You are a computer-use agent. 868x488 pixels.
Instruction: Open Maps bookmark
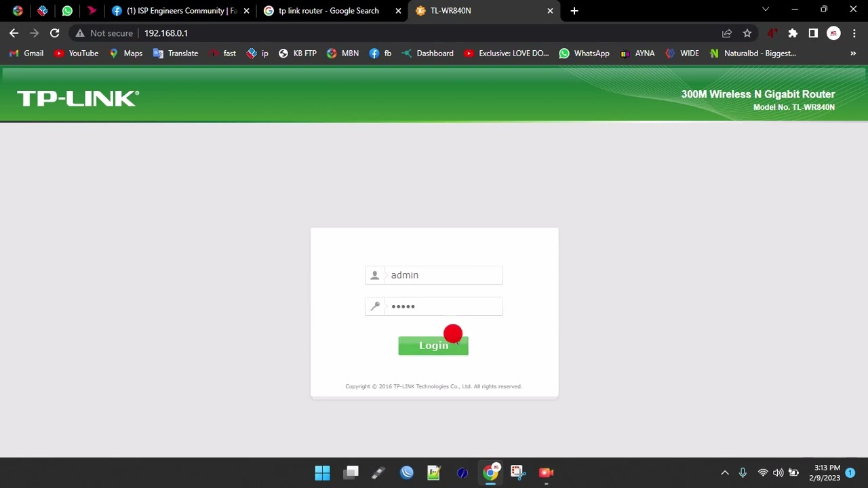click(x=126, y=54)
